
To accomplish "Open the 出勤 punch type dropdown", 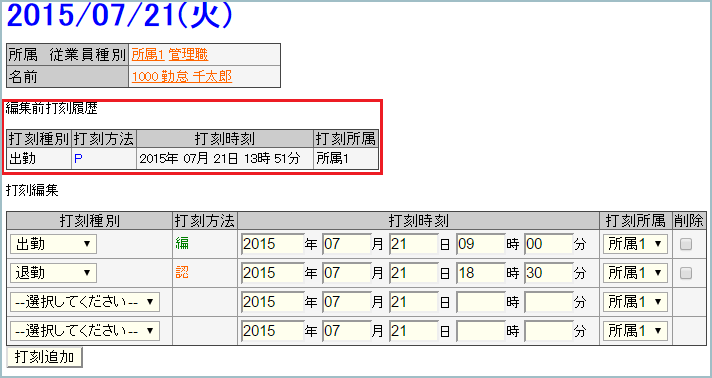I will coord(53,244).
